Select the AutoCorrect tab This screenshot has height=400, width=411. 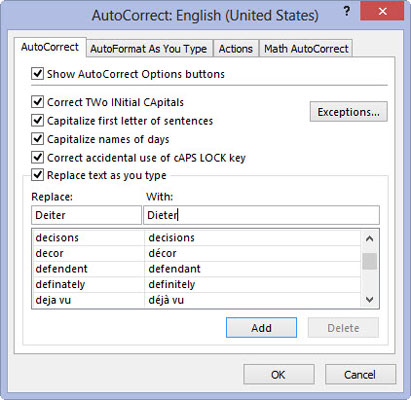50,47
